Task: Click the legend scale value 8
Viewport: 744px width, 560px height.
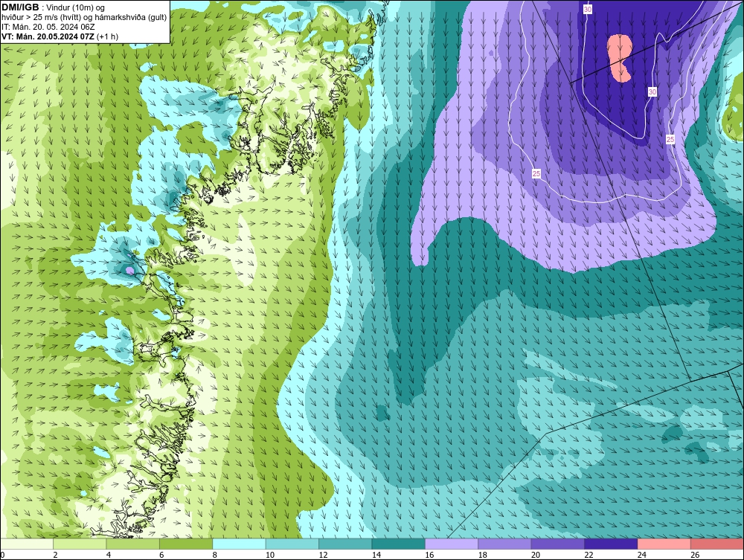Action: pyautogui.click(x=214, y=555)
